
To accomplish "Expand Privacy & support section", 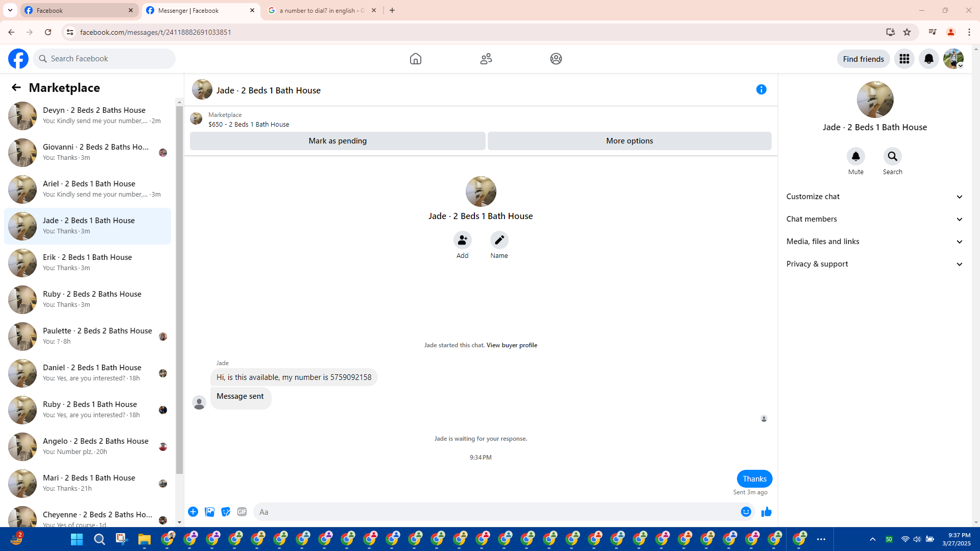I will (875, 264).
